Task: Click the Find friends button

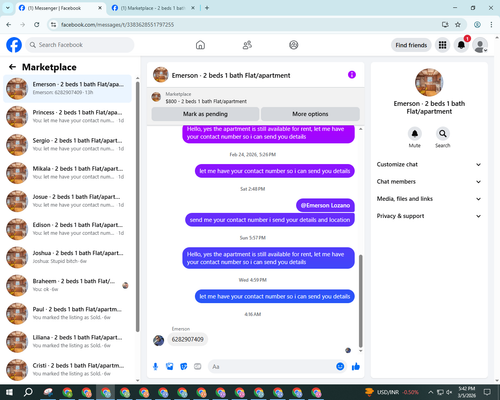Action: 411,45
